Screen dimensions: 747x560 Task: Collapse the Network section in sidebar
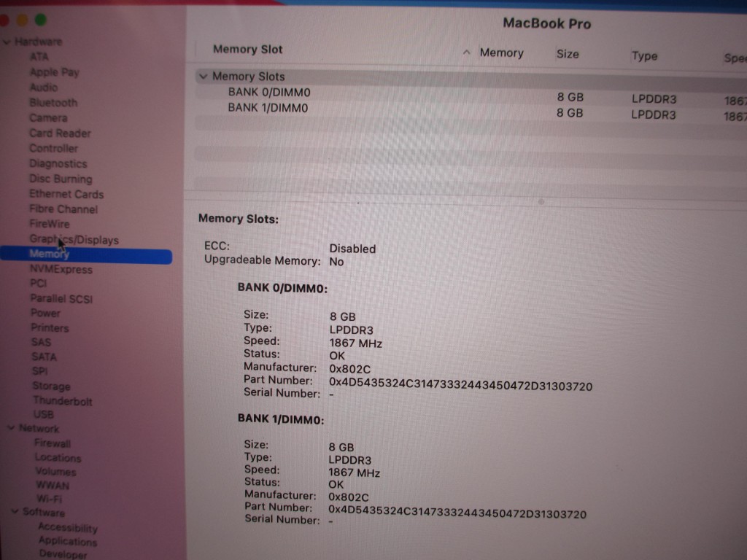click(11, 428)
